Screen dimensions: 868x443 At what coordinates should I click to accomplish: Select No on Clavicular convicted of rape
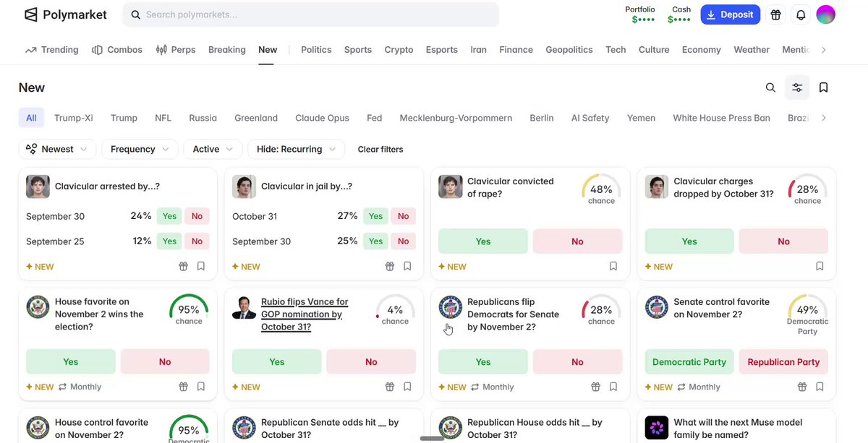[x=577, y=241]
